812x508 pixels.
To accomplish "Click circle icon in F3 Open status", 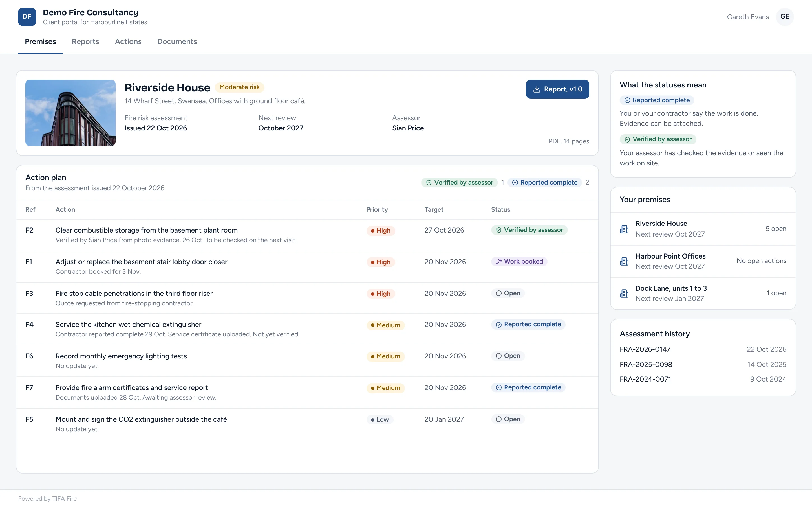I will point(498,293).
